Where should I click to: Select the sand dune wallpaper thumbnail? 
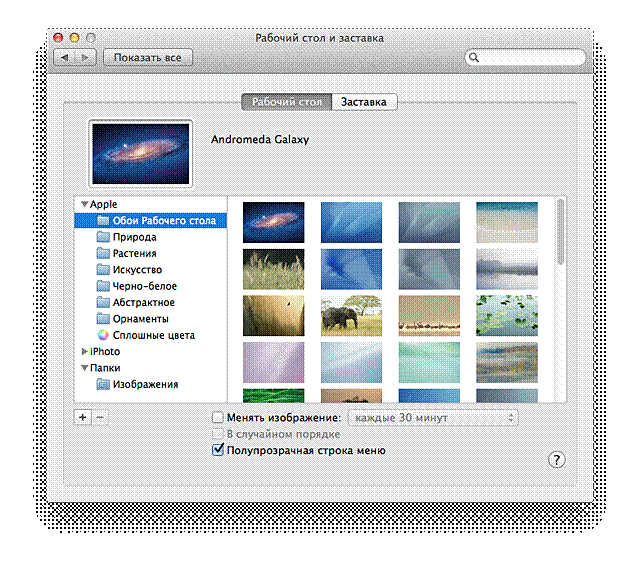(273, 316)
